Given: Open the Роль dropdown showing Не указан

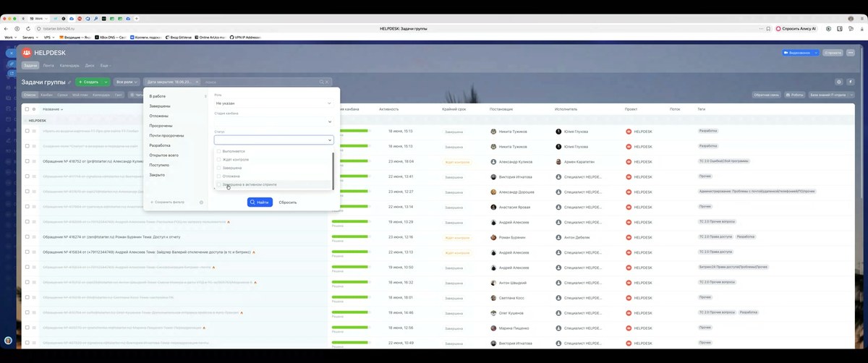Looking at the screenshot, I should click(273, 103).
